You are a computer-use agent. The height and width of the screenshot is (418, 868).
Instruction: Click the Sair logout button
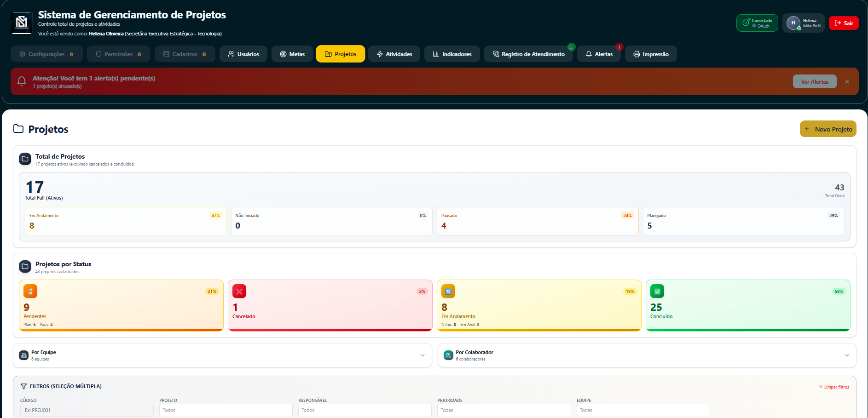tap(844, 23)
